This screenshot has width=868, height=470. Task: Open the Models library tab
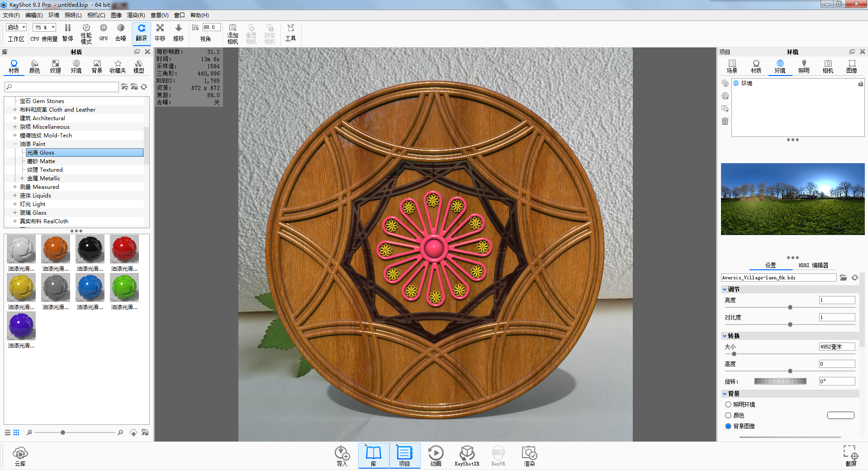[x=139, y=66]
